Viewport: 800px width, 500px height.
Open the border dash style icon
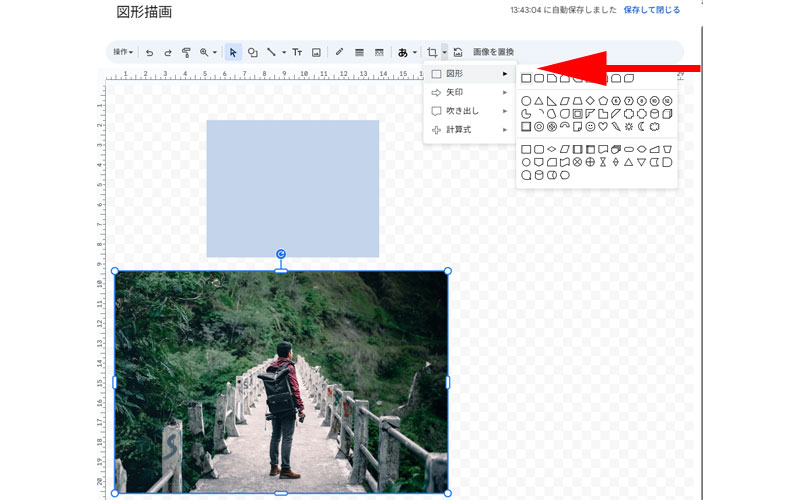tap(379, 52)
